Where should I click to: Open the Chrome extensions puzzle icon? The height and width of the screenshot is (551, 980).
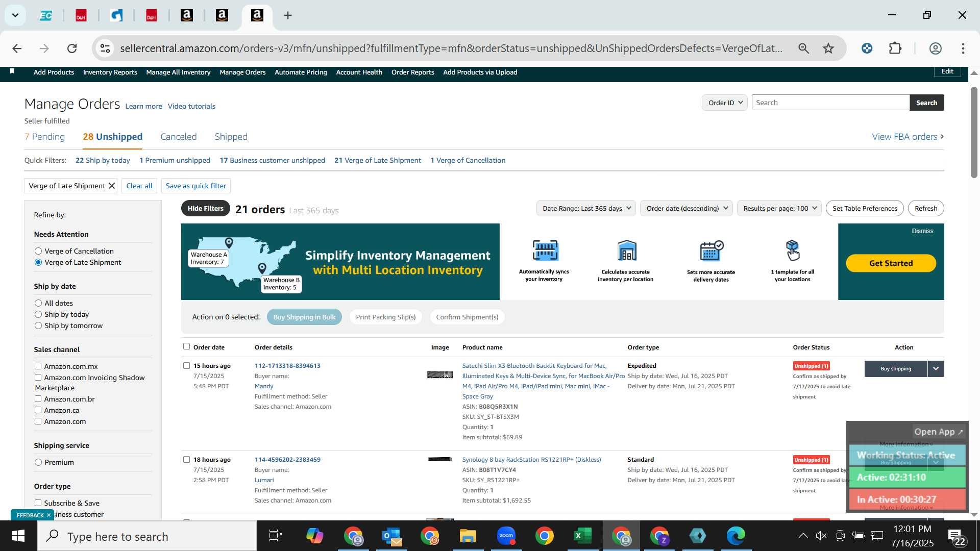click(895, 48)
